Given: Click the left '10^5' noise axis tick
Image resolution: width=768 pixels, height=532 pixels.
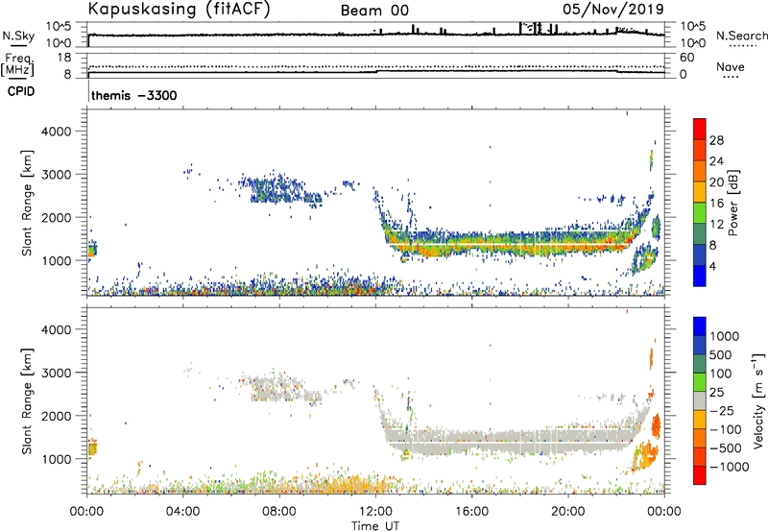Looking at the screenshot, I should [x=60, y=27].
